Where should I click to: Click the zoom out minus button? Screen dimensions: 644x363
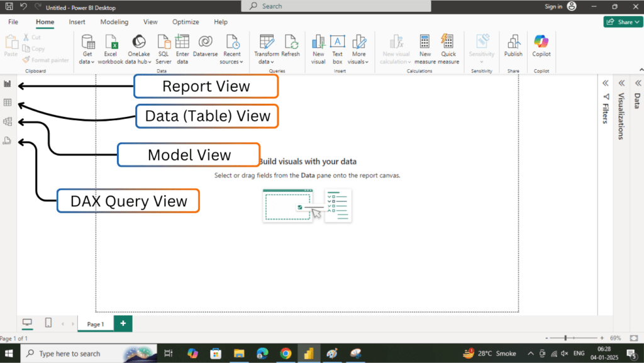click(547, 338)
